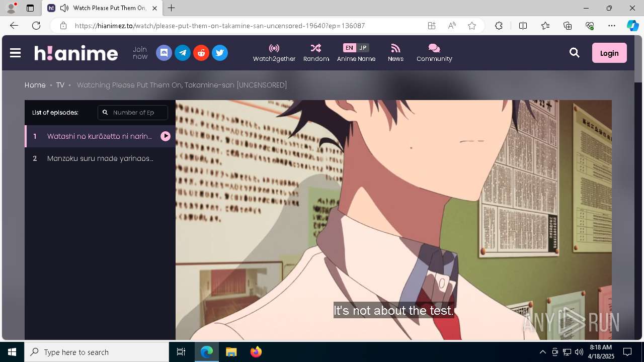Go to TV breadcrumb
The height and width of the screenshot is (362, 644).
(x=60, y=85)
